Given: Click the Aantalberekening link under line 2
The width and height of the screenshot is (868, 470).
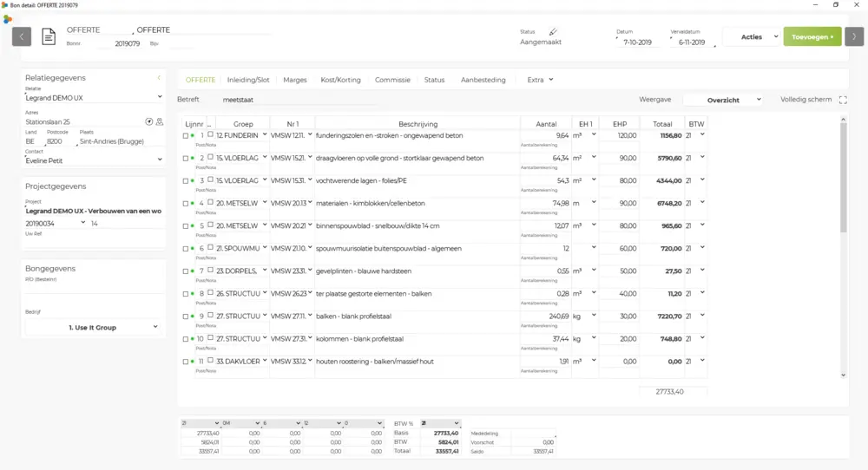Looking at the screenshot, I should pyautogui.click(x=539, y=167).
